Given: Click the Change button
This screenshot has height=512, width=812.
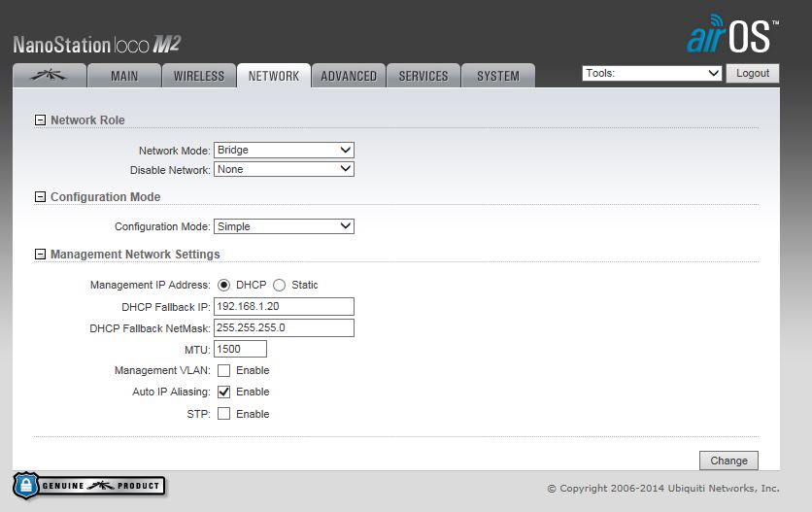Looking at the screenshot, I should click(728, 461).
